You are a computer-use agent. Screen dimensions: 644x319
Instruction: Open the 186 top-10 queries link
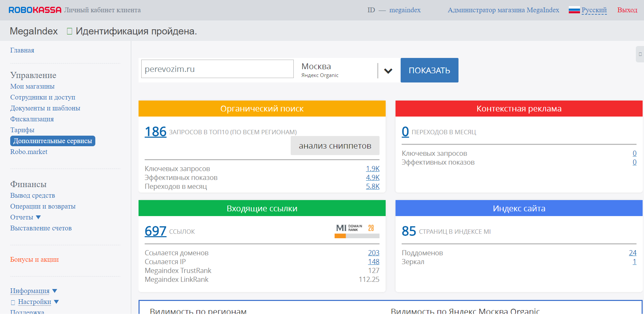coord(156,132)
